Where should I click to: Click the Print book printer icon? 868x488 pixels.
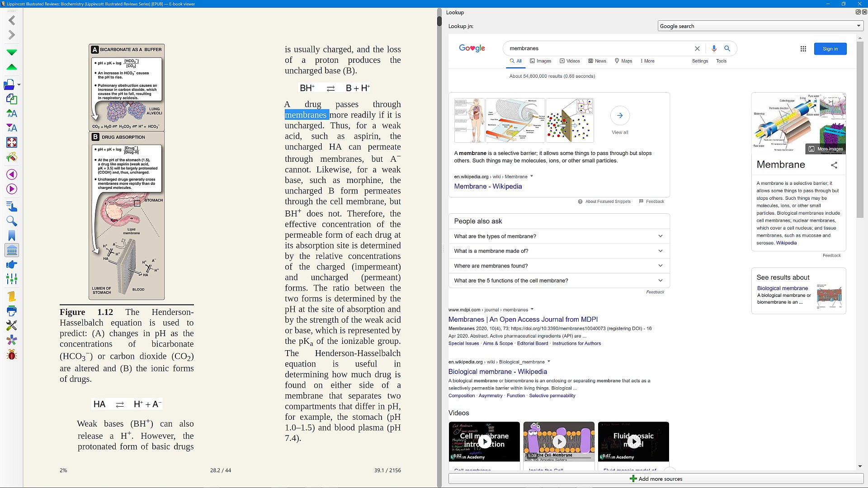[x=12, y=311]
